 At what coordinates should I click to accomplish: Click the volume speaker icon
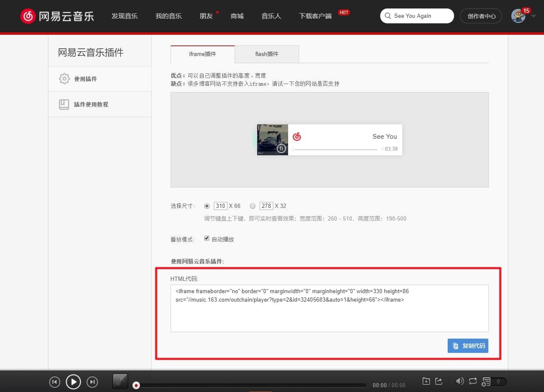click(460, 381)
